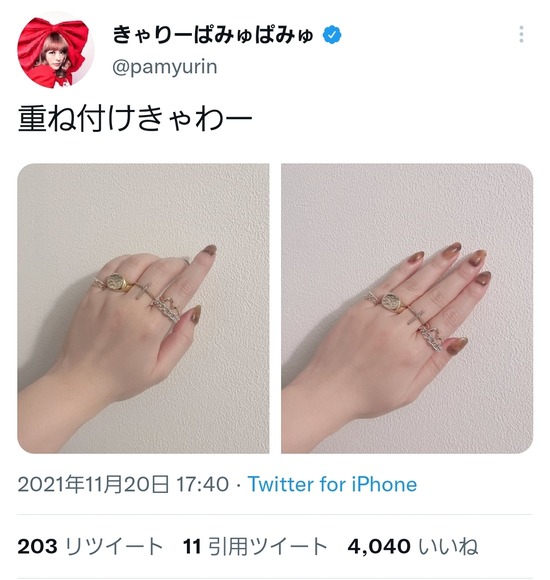The image size is (550, 580).
Task: Click the blue verified badge
Action: click(x=332, y=35)
